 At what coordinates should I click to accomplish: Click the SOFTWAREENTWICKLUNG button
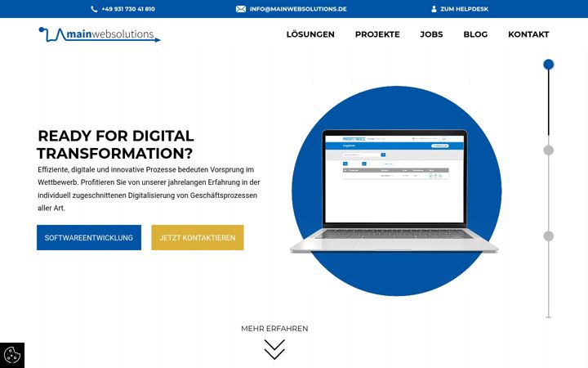click(89, 237)
